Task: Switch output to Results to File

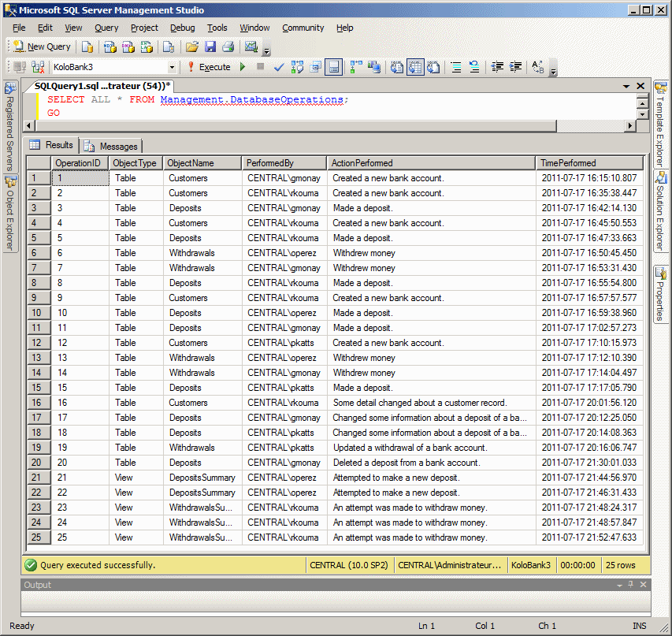Action: click(433, 67)
